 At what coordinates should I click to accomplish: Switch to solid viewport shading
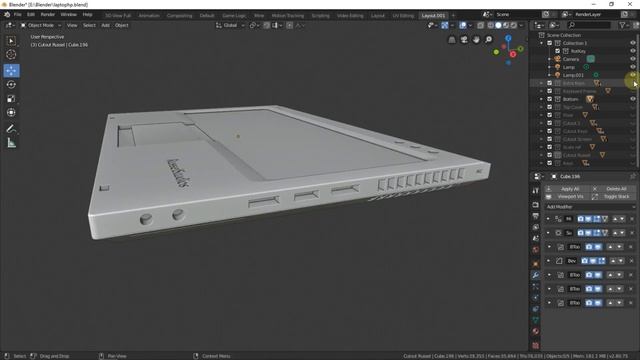498,25
